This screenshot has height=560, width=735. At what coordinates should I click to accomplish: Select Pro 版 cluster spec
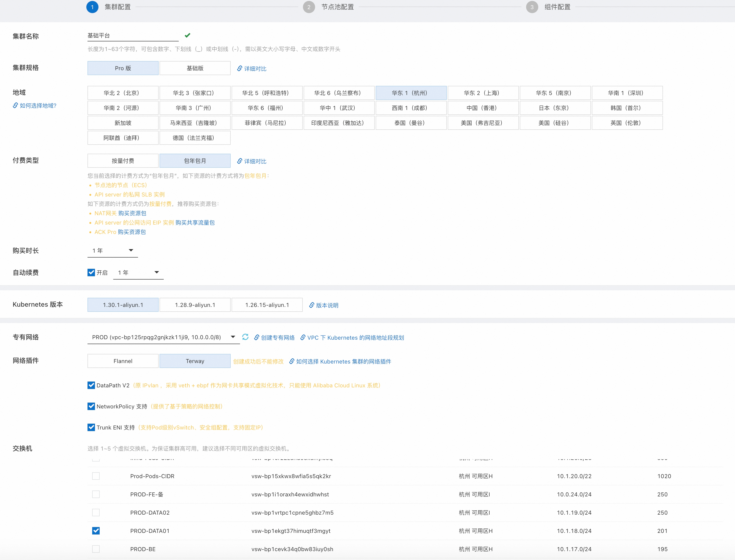pyautogui.click(x=123, y=68)
